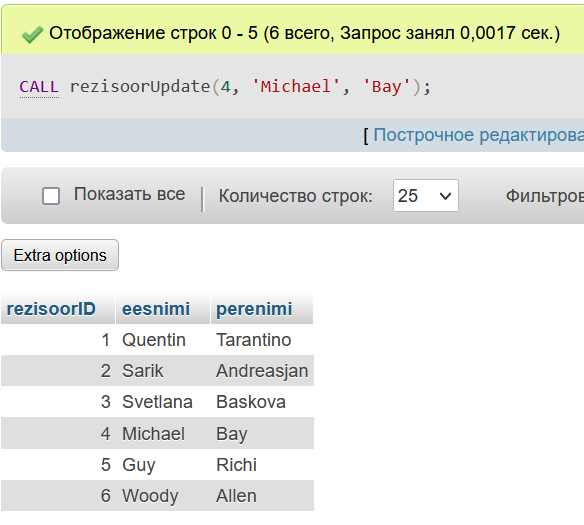Sort by rezisoorID column header
The width and height of the screenshot is (584, 525).
(x=51, y=309)
